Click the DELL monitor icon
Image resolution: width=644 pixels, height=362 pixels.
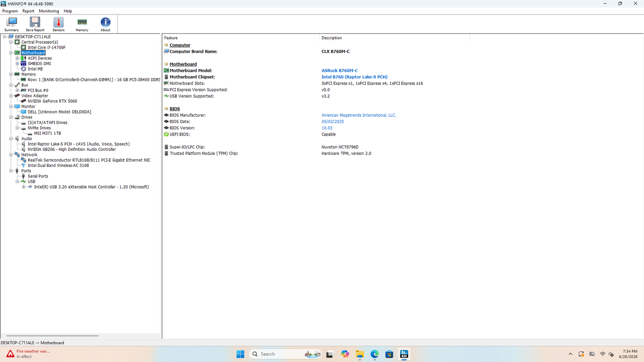coord(24,112)
